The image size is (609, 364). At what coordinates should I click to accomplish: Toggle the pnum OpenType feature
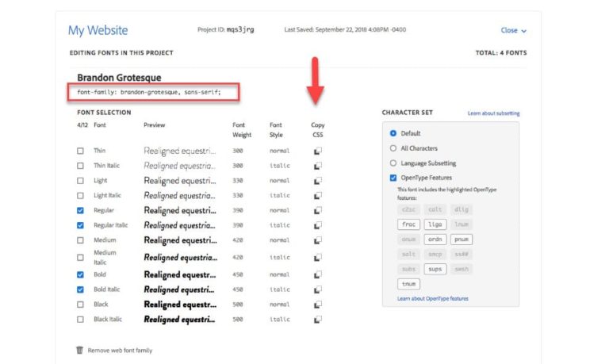(462, 239)
